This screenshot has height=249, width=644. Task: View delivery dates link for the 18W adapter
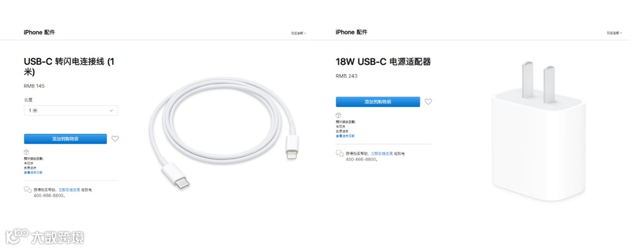pyautogui.click(x=345, y=136)
